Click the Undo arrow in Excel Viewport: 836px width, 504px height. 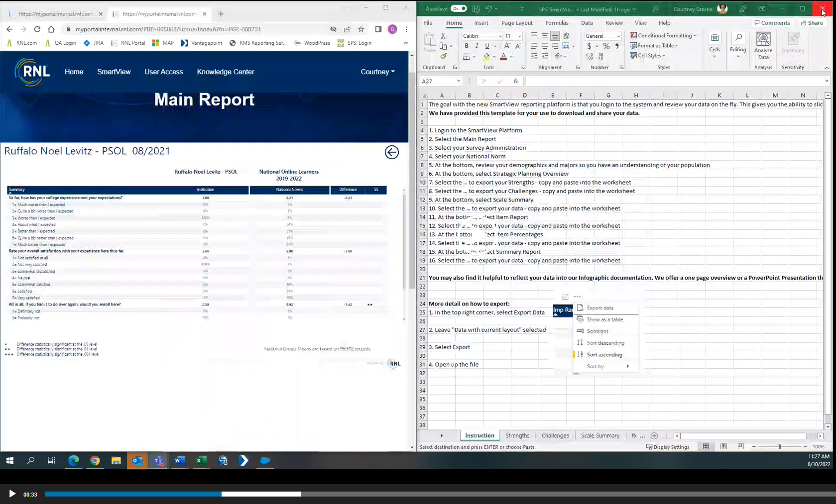coord(488,8)
